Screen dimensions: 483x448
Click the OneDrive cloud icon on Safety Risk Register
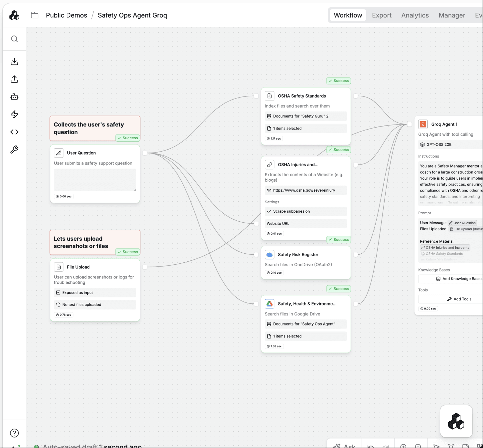270,254
